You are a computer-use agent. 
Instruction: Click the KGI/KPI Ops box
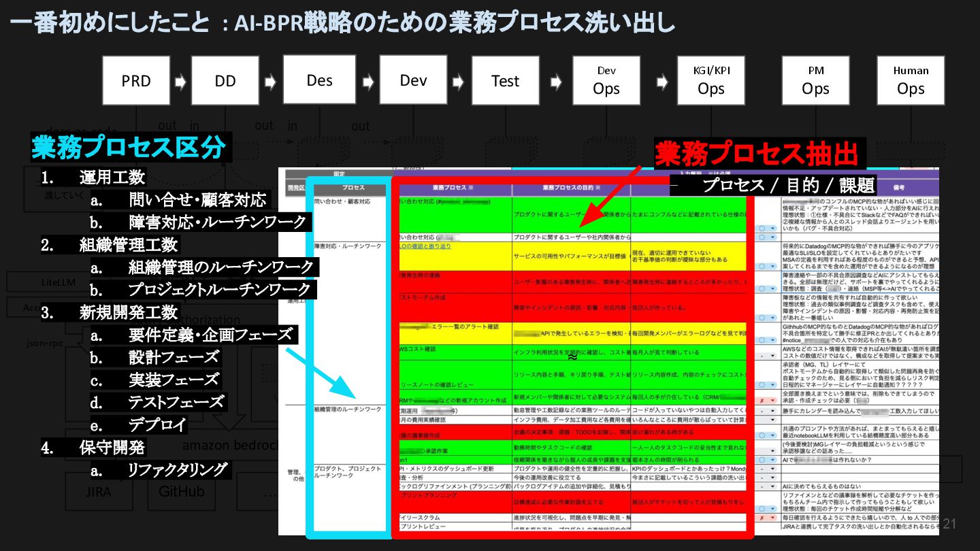coord(710,80)
